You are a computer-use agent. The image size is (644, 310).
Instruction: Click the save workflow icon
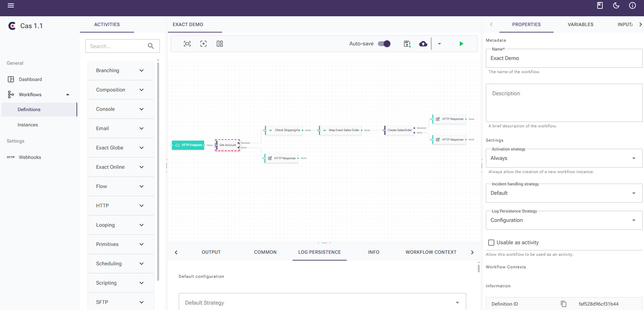pyautogui.click(x=407, y=44)
